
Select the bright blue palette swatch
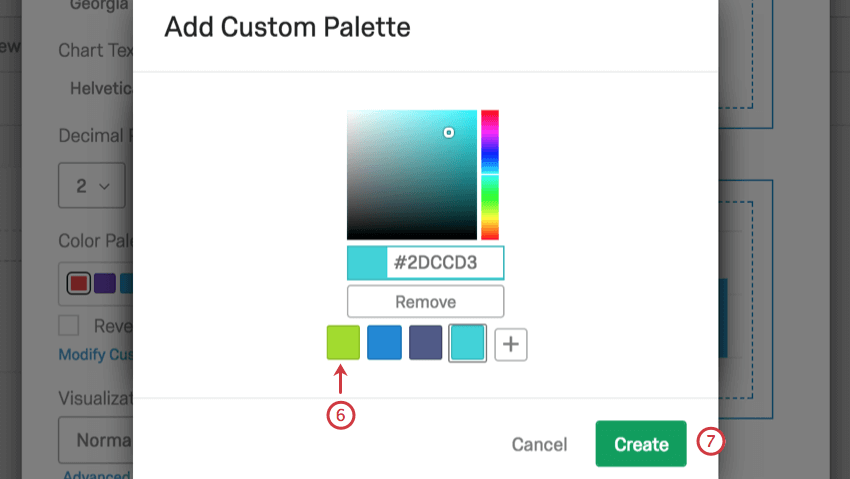[x=384, y=343]
